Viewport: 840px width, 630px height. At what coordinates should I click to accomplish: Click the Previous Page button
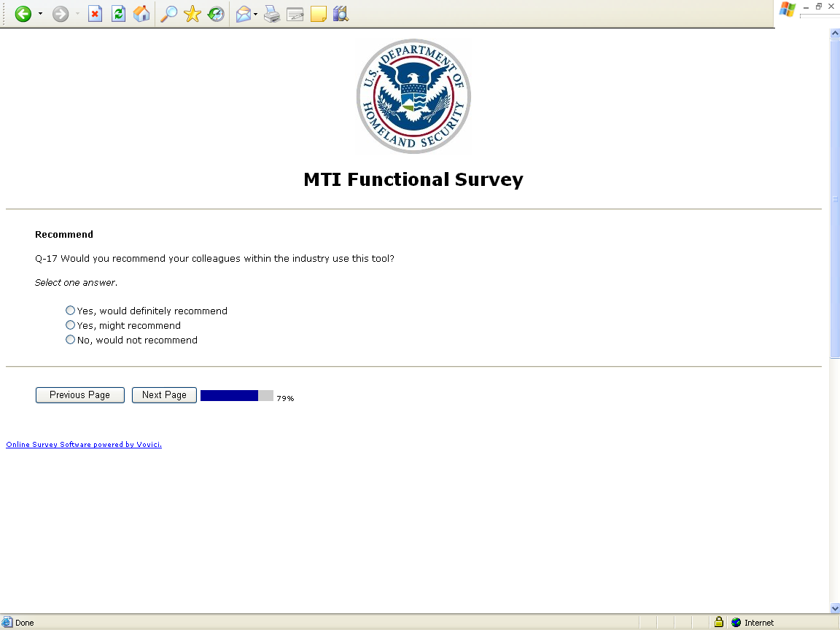pyautogui.click(x=80, y=395)
